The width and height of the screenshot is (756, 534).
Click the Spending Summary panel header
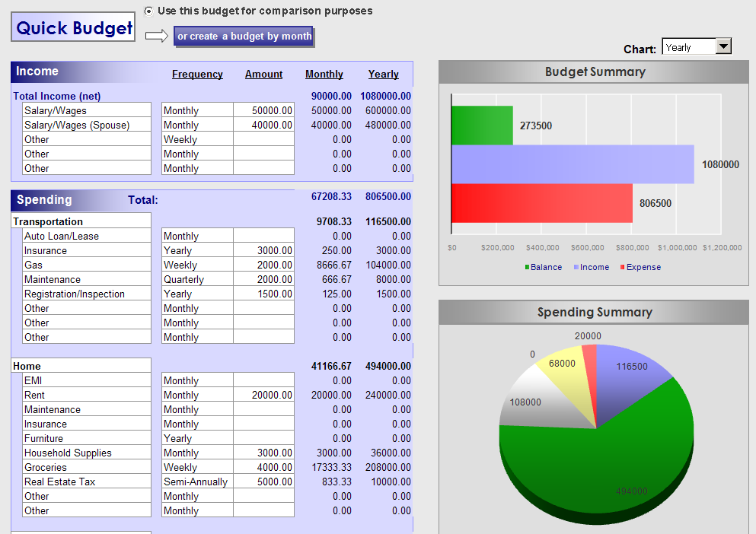pyautogui.click(x=594, y=313)
